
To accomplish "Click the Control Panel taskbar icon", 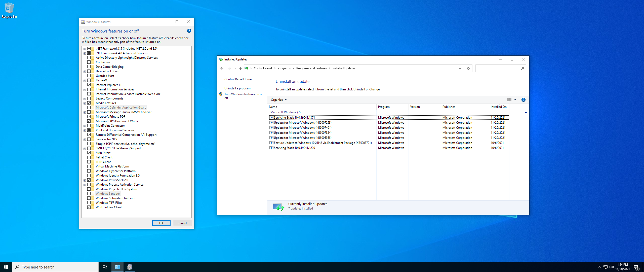I will coord(117,267).
